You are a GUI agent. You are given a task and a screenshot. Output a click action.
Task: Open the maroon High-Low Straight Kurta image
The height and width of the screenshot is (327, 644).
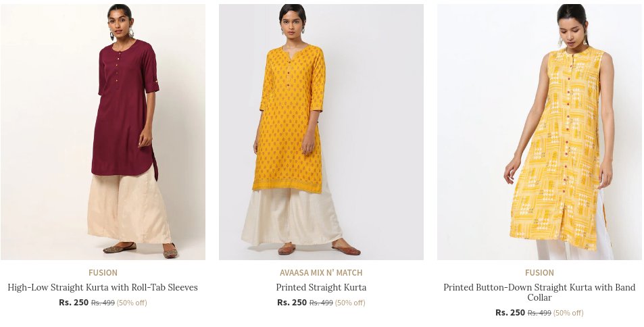click(x=103, y=132)
